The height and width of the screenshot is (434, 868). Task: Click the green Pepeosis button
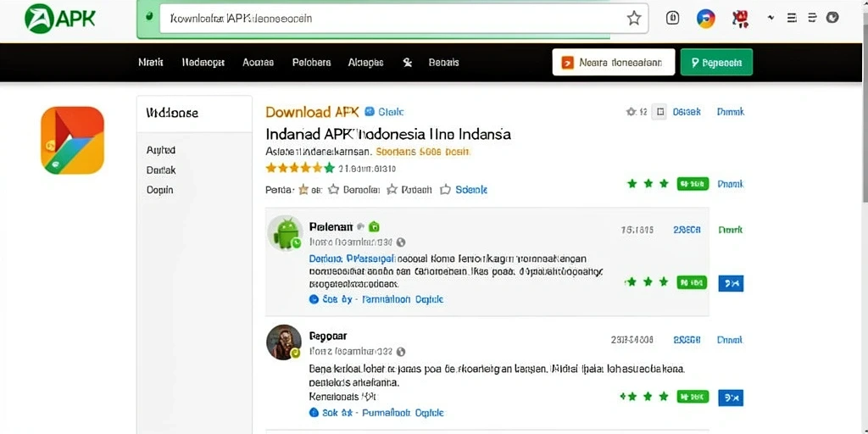(716, 62)
